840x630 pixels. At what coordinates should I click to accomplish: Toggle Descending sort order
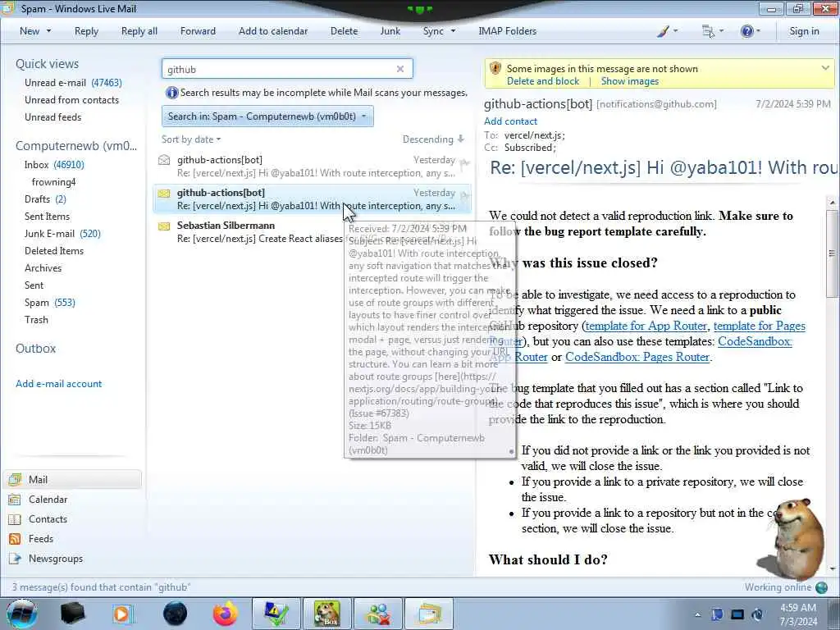pos(433,139)
